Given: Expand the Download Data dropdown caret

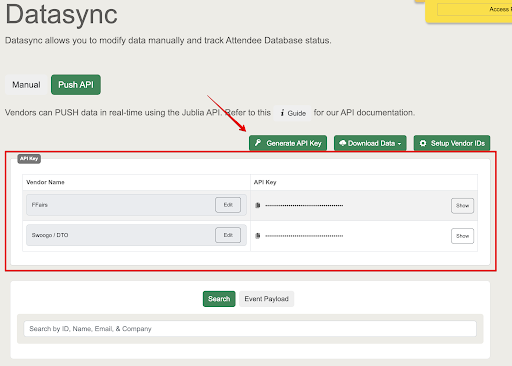Looking at the screenshot, I should click(x=399, y=144).
